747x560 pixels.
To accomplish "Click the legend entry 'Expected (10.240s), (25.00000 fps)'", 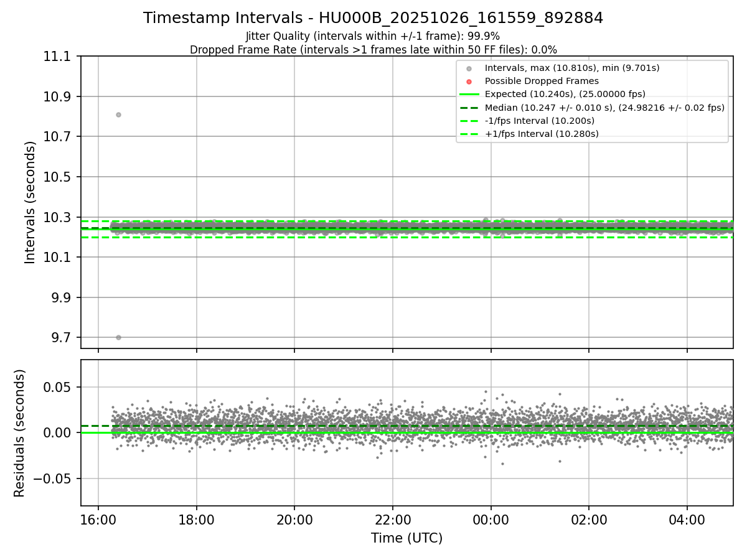I will (x=565, y=94).
